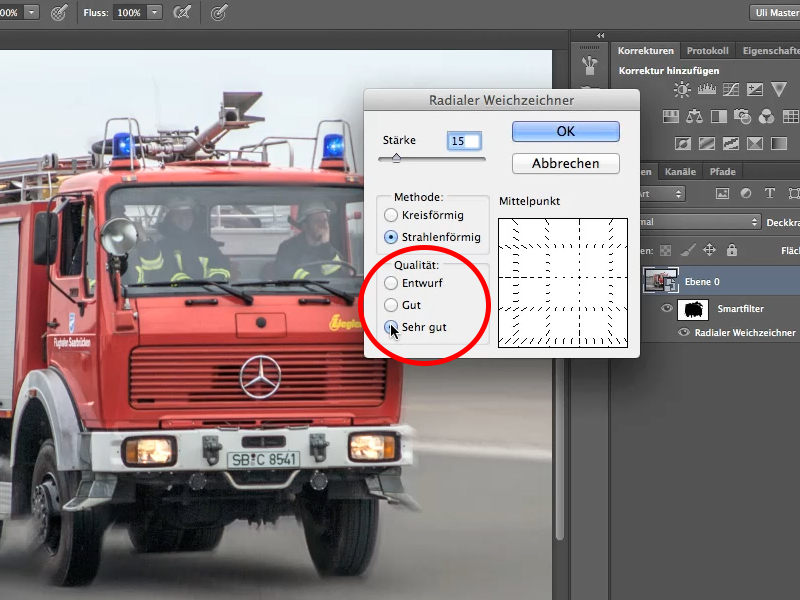The height and width of the screenshot is (600, 800).
Task: Open the layer blend mode dropdown
Action: [700, 222]
